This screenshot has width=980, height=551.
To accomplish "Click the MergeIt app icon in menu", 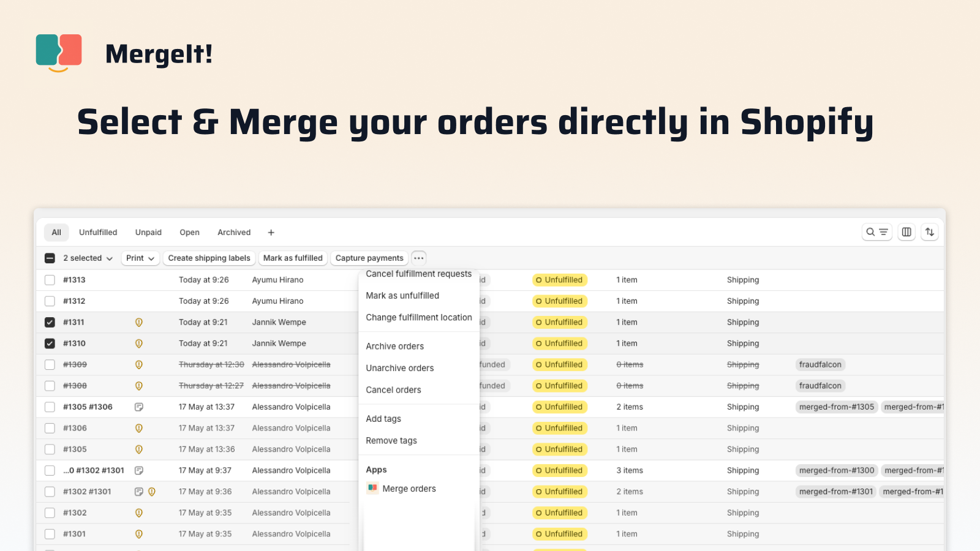I will (x=372, y=488).
